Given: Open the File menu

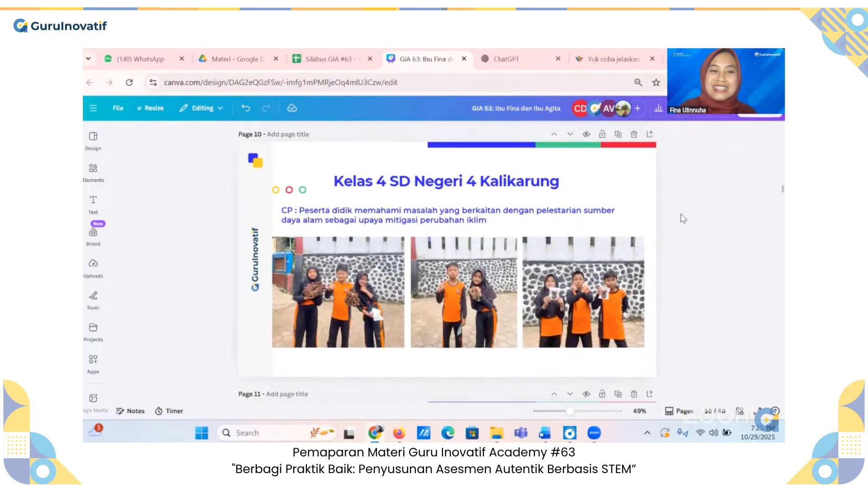Looking at the screenshot, I should click(118, 108).
